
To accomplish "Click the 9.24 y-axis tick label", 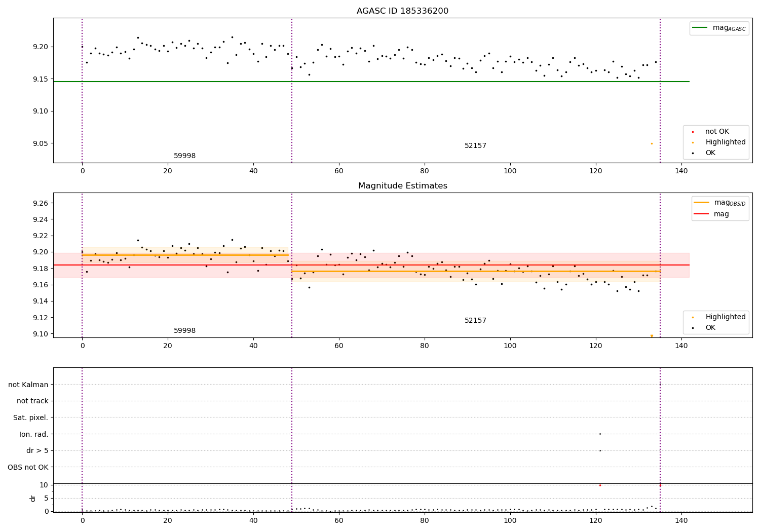I will [x=41, y=219].
